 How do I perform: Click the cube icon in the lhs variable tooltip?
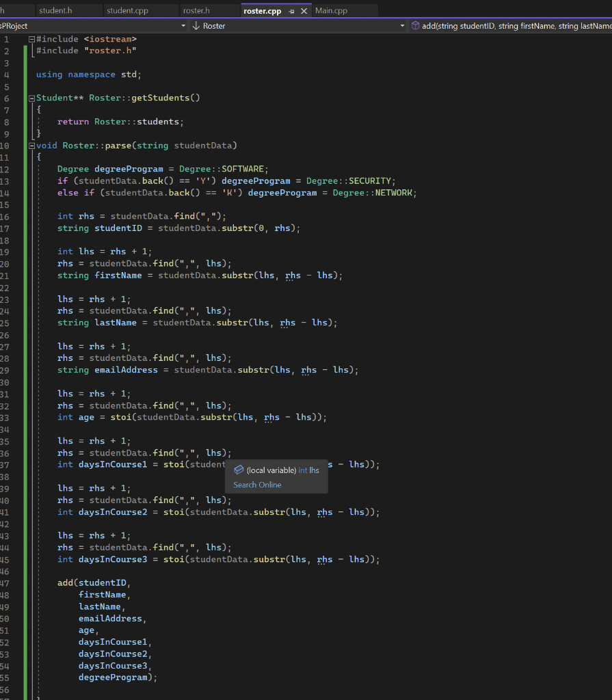[x=239, y=470]
